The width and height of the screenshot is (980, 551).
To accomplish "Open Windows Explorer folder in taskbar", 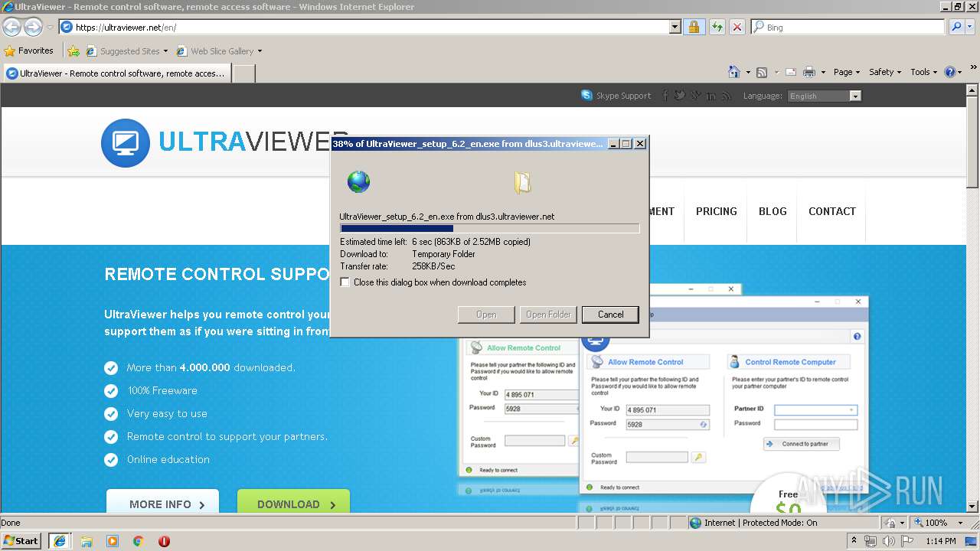I will 87,541.
